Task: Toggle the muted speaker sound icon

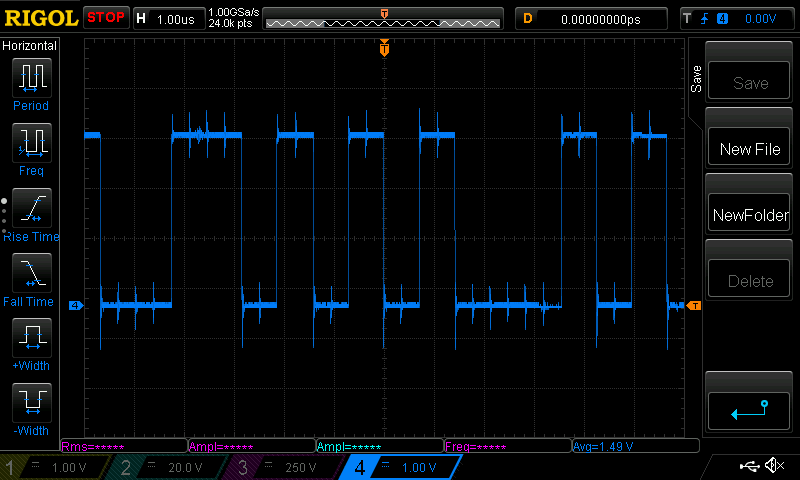Action: (x=775, y=466)
